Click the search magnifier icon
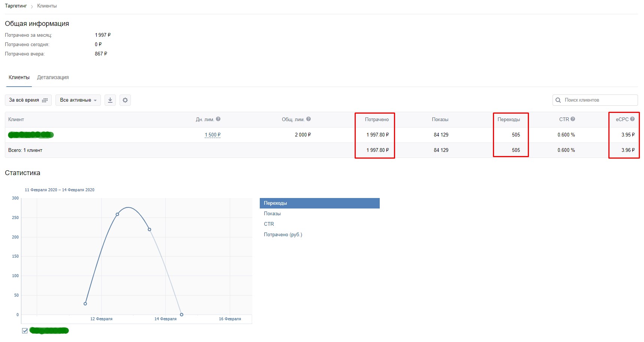This screenshot has height=342, width=644. coord(558,100)
